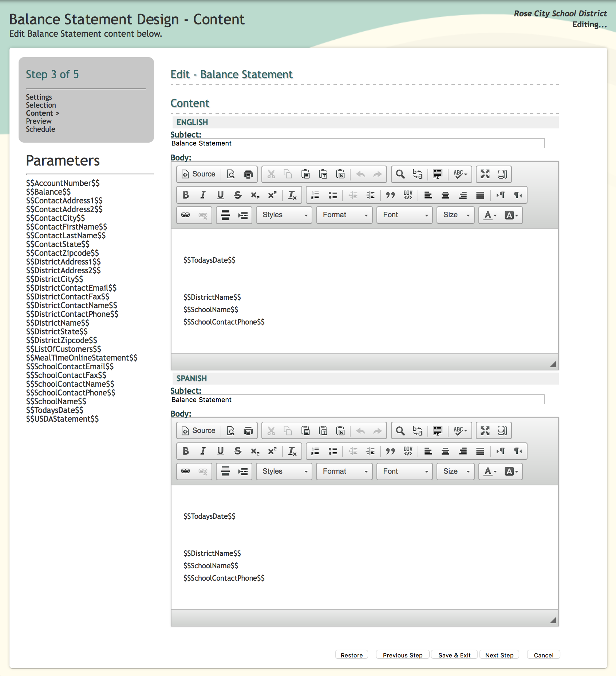
Task: Click Block Quote icon in English editor
Action: click(390, 195)
